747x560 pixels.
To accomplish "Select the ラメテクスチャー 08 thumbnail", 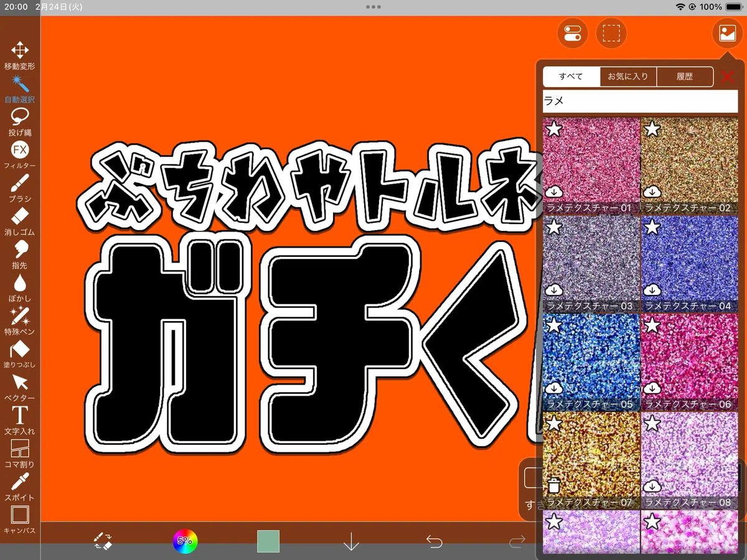I will (690, 461).
